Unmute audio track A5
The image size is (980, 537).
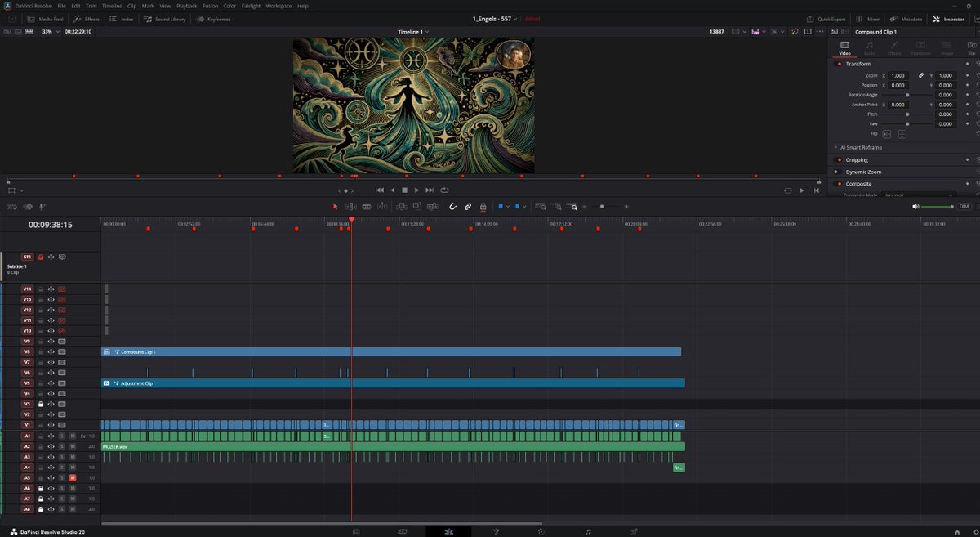(72, 477)
